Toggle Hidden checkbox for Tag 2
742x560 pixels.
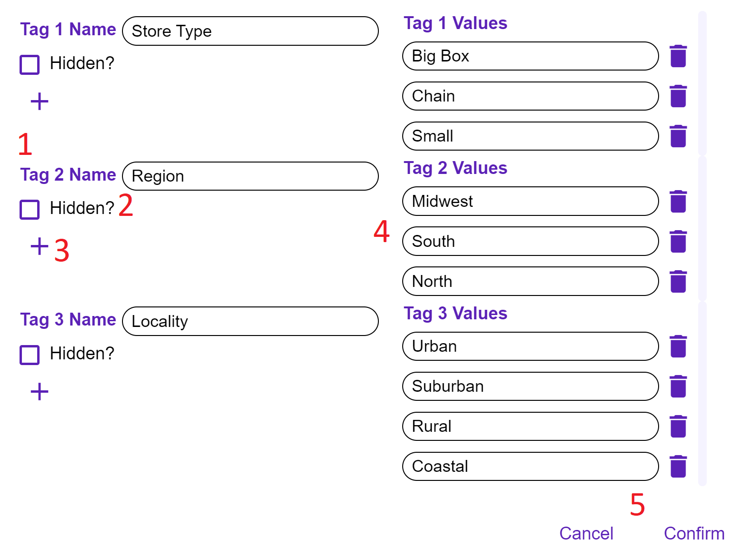point(30,209)
